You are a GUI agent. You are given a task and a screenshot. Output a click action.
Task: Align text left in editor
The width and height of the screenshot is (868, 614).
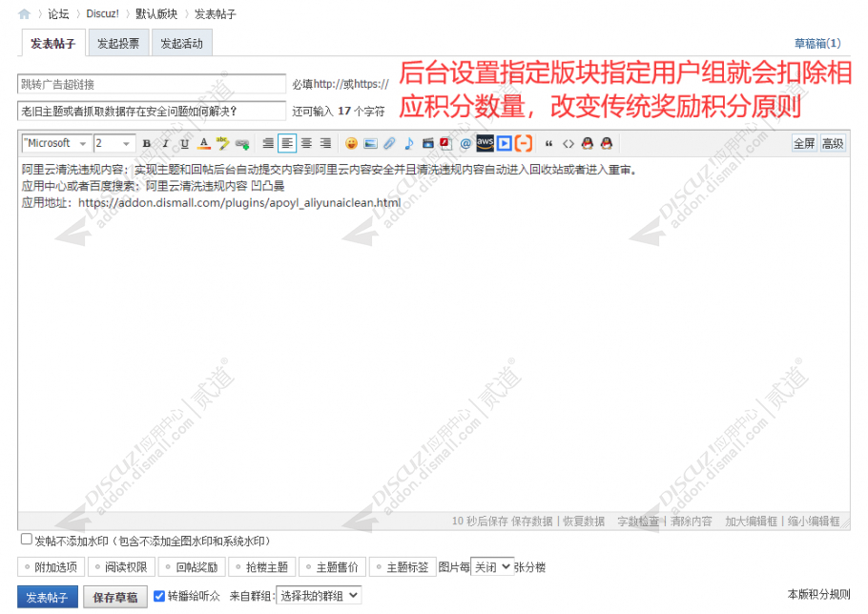(287, 144)
